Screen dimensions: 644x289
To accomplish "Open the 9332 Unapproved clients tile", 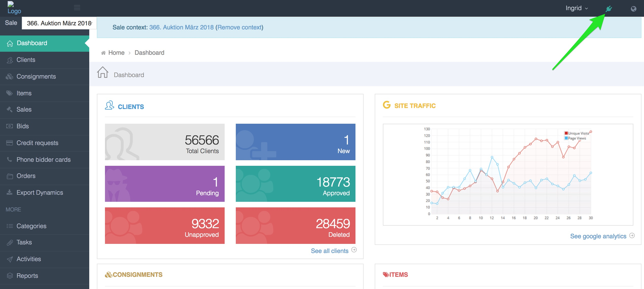I will coord(165,226).
